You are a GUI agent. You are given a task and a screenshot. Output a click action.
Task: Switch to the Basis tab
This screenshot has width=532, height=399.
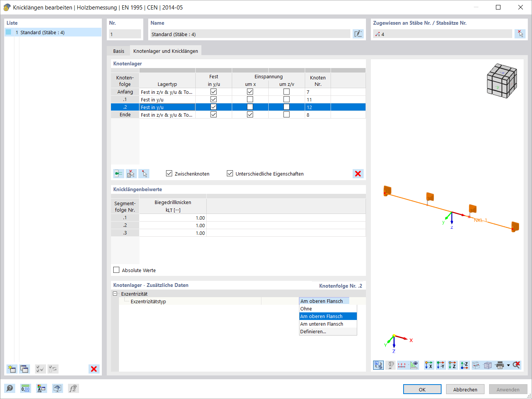(x=119, y=51)
